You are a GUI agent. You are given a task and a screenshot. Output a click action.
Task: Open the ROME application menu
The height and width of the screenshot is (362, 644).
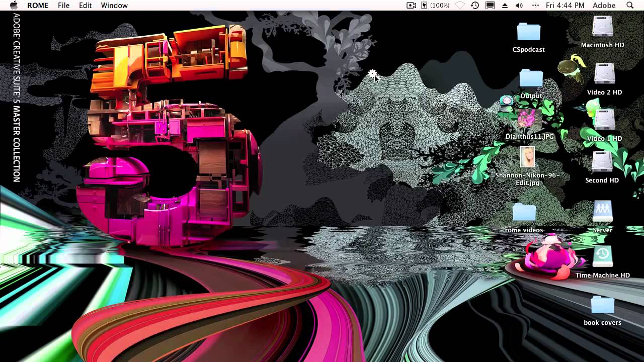(38, 6)
